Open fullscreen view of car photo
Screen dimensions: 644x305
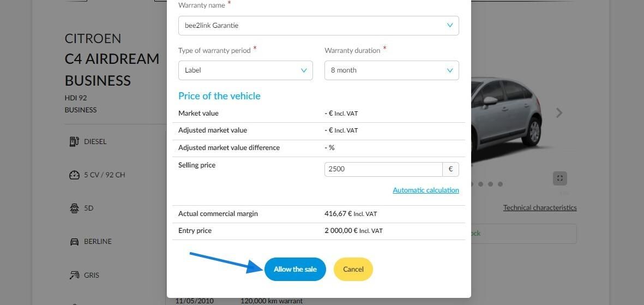click(560, 178)
